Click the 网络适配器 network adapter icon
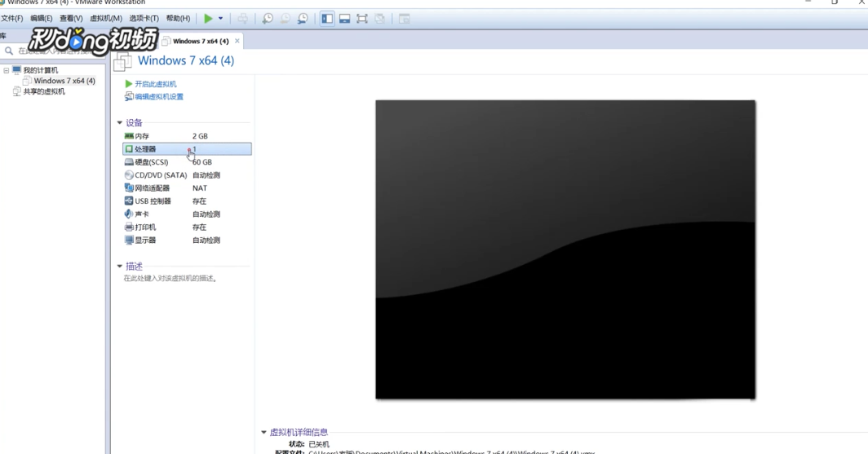Image resolution: width=868 pixels, height=454 pixels. click(129, 188)
